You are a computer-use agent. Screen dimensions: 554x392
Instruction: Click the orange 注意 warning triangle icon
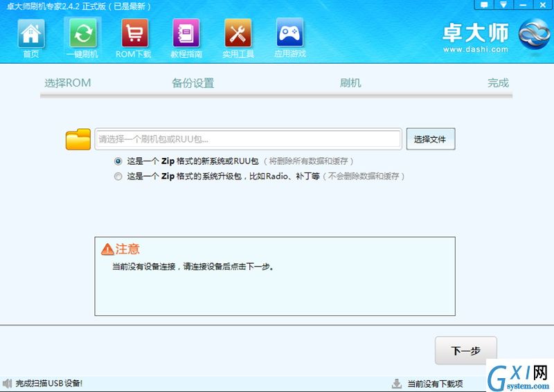[107, 249]
